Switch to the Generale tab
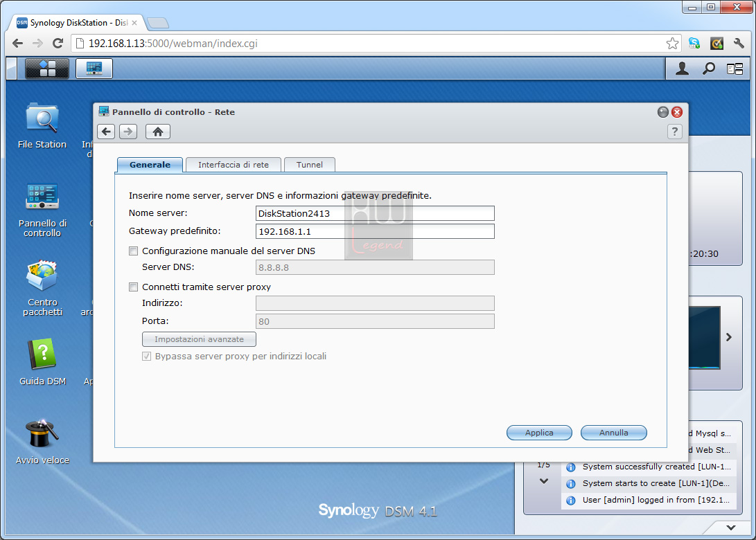The width and height of the screenshot is (756, 540). coord(150,165)
